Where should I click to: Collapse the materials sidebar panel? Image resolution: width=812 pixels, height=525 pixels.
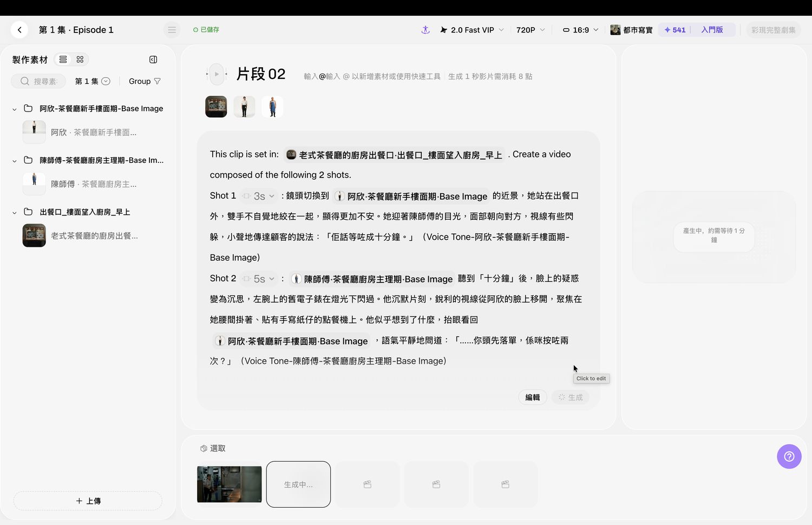coord(153,60)
